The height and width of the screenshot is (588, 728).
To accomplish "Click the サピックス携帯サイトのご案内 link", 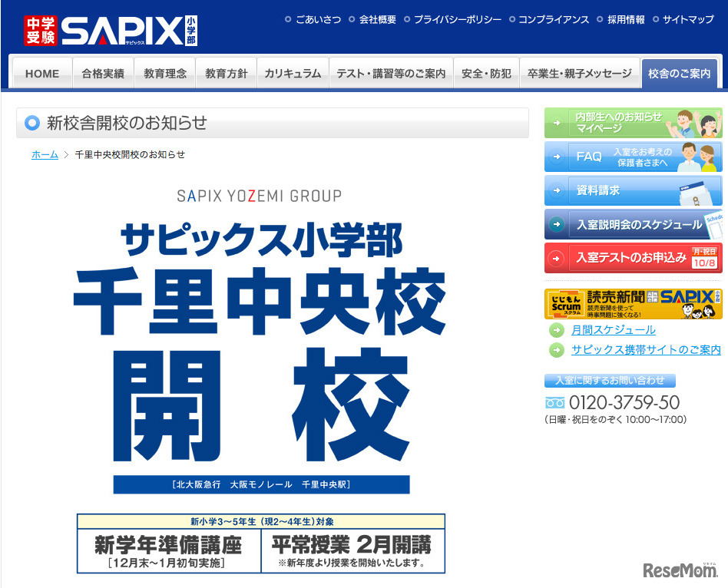I will point(646,350).
